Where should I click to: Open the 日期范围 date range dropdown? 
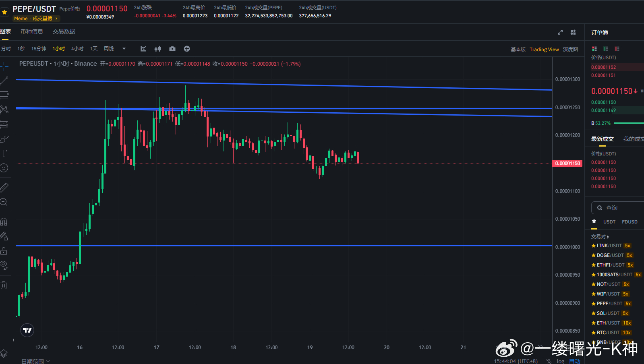pos(35,361)
